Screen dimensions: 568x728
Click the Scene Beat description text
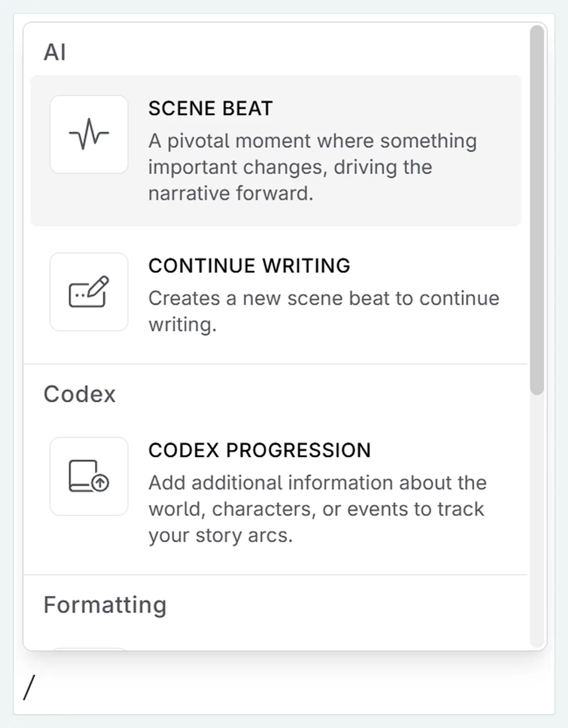click(312, 167)
